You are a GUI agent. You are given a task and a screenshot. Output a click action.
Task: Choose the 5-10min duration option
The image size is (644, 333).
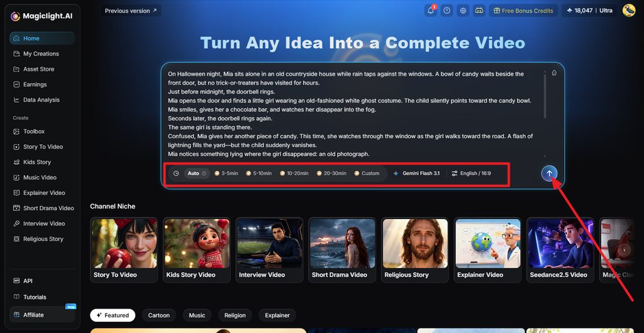(x=258, y=174)
